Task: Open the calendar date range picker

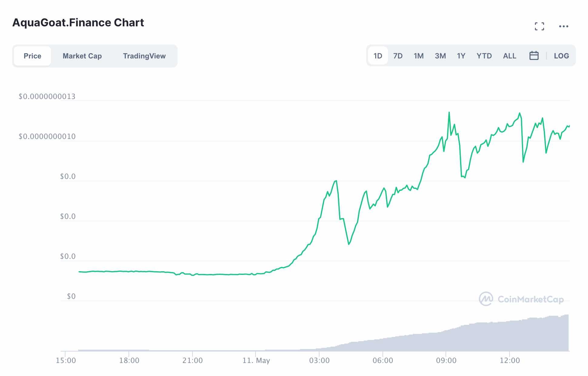Action: 534,56
